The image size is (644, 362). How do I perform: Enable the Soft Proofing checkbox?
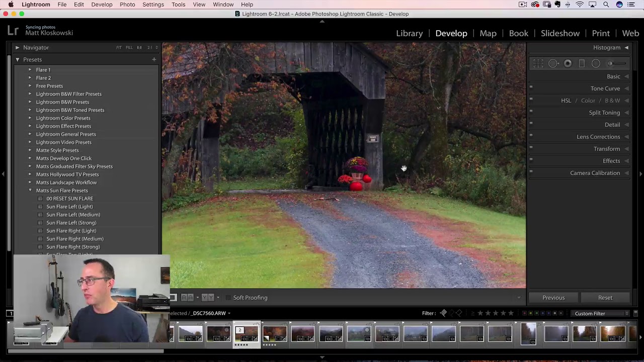click(x=228, y=298)
